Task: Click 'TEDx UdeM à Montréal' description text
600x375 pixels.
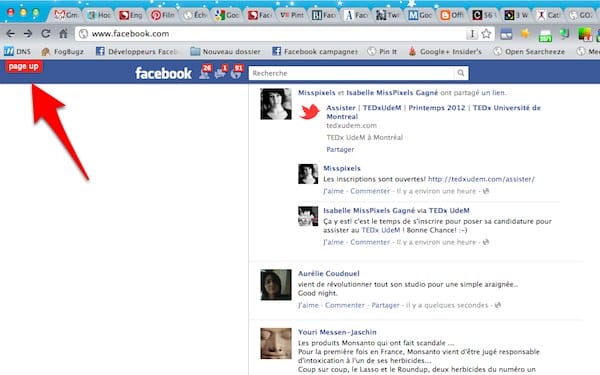Action: pos(364,137)
